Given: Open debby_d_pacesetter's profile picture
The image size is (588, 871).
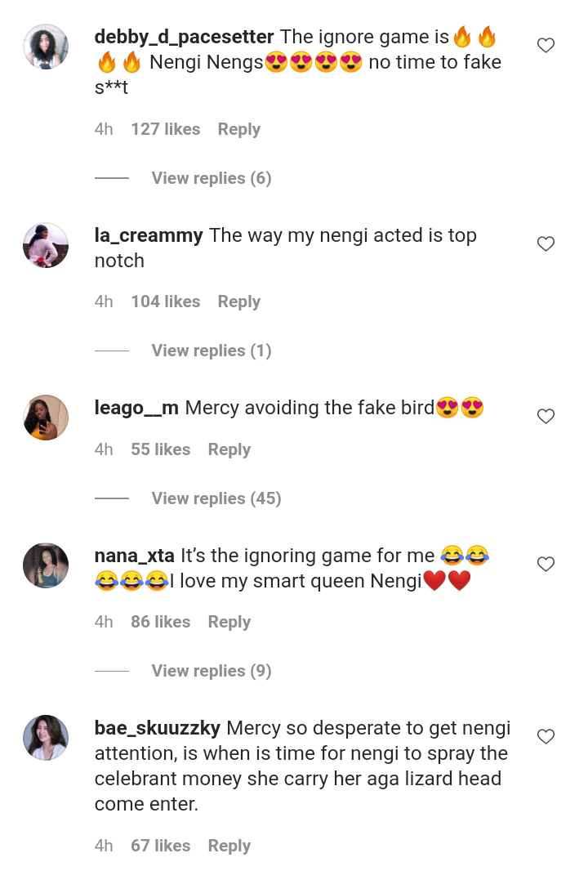Looking at the screenshot, I should click(x=46, y=47).
